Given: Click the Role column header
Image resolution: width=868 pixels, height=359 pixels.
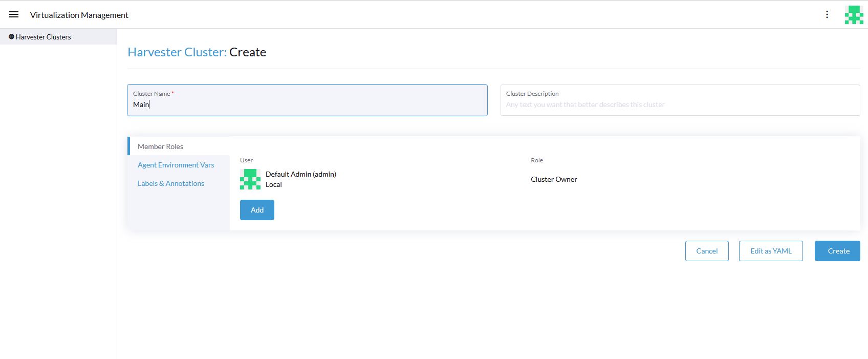Looking at the screenshot, I should pos(537,160).
